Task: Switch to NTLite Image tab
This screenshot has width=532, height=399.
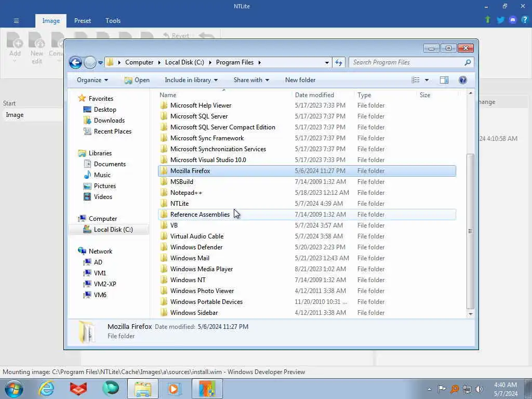Action: [51, 21]
